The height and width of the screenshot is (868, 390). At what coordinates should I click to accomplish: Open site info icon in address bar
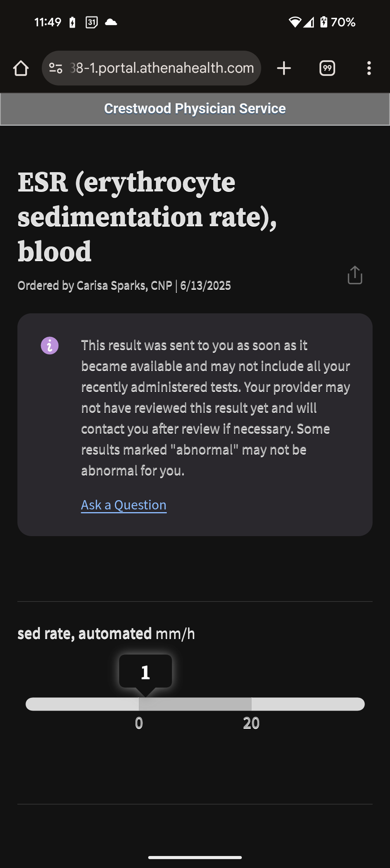(56, 68)
